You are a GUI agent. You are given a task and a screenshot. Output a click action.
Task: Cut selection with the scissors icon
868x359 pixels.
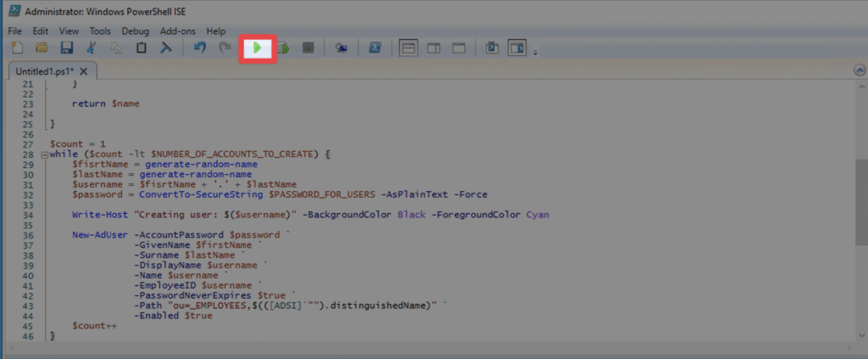(x=91, y=49)
